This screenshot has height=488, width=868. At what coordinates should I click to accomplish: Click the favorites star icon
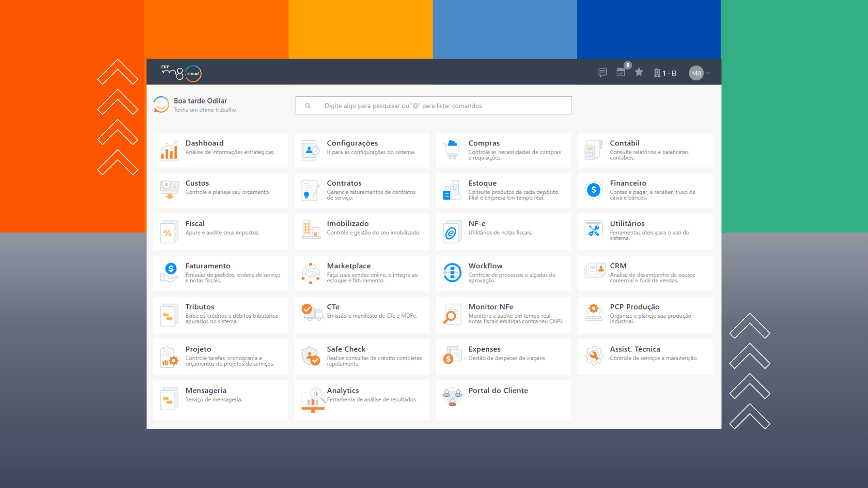click(x=639, y=72)
